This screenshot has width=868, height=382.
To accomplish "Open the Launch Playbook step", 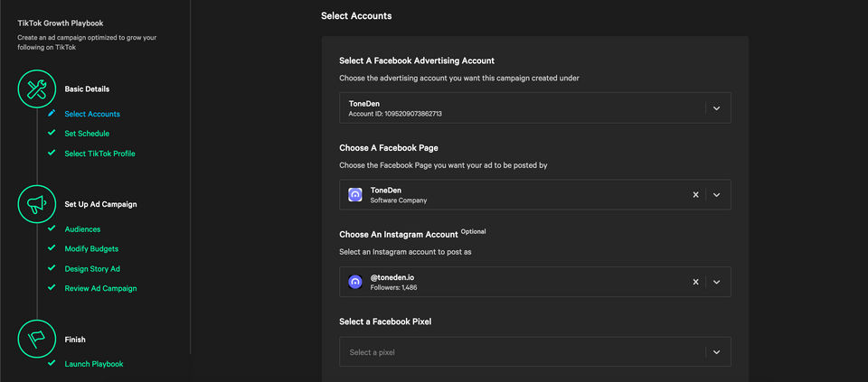I will [94, 364].
